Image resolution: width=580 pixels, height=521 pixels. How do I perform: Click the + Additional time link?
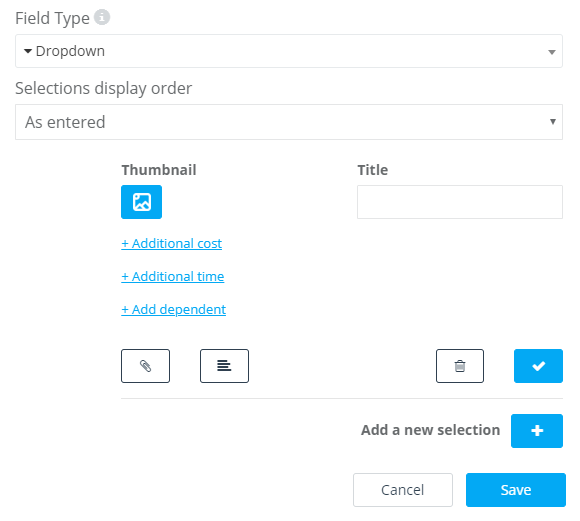[173, 276]
